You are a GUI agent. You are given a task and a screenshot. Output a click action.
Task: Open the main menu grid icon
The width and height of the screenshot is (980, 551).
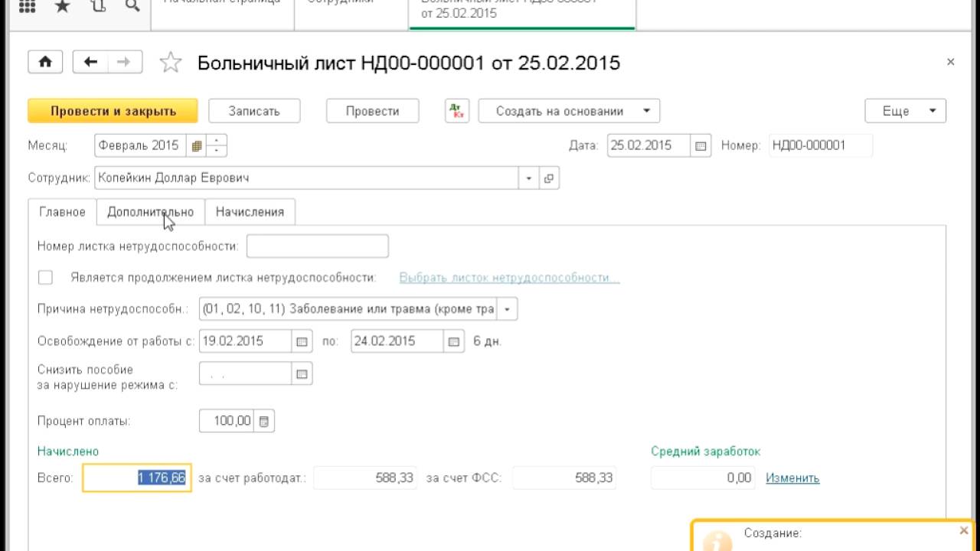pos(27,7)
